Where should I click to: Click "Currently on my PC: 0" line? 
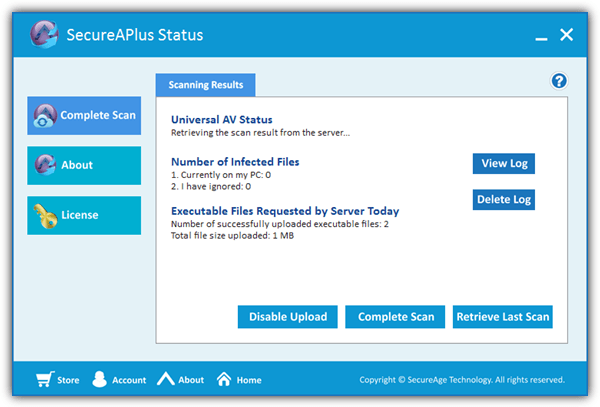coord(221,175)
